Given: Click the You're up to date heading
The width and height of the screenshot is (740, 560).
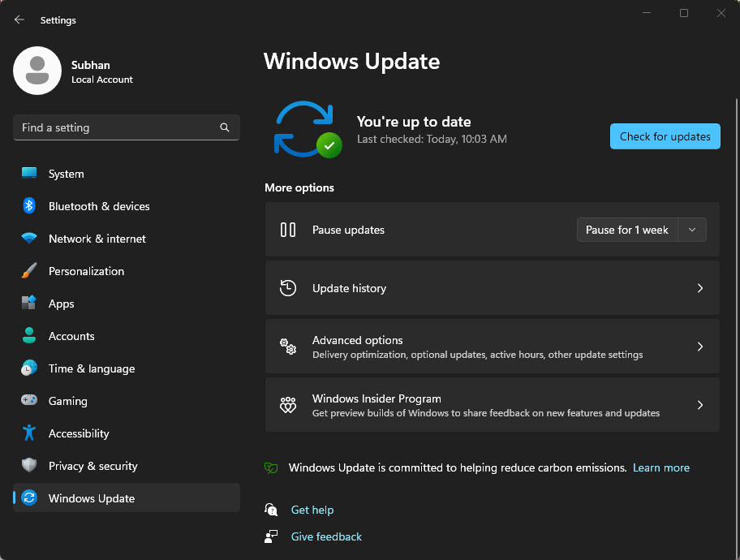Looking at the screenshot, I should [x=414, y=122].
